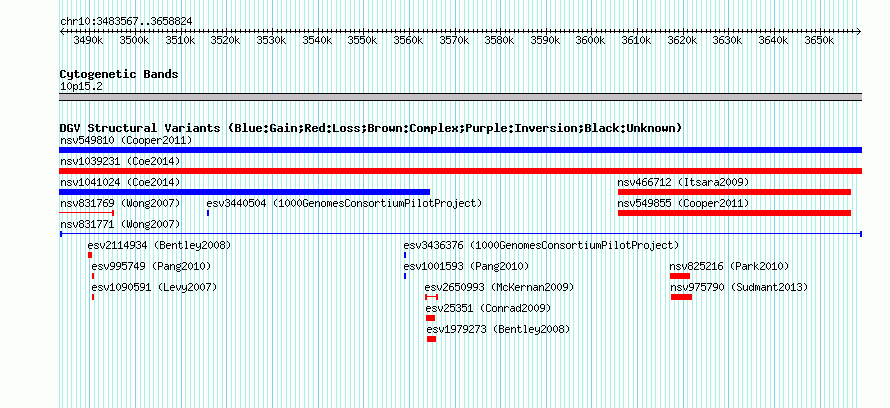
Task: Click the DGV Structural Variants track title
Action: coord(371,128)
